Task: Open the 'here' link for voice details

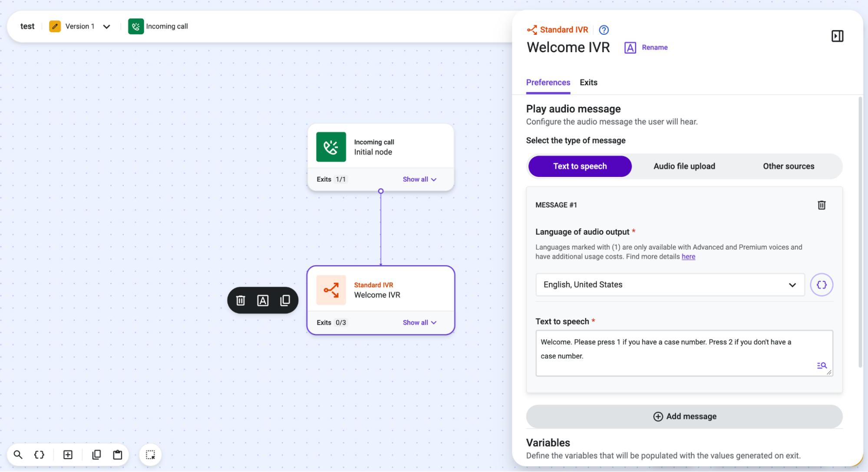Action: (688, 257)
